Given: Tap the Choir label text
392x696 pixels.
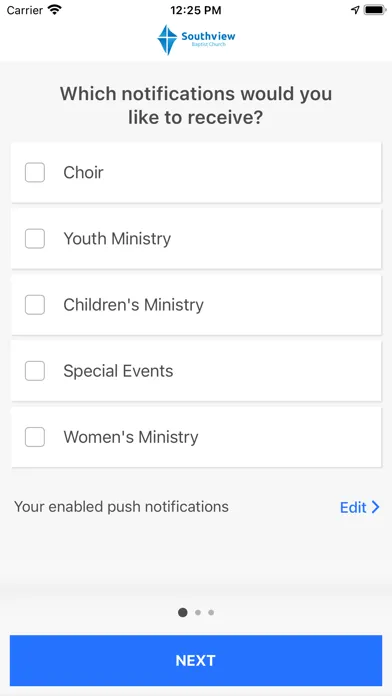Looking at the screenshot, I should click(x=83, y=172).
